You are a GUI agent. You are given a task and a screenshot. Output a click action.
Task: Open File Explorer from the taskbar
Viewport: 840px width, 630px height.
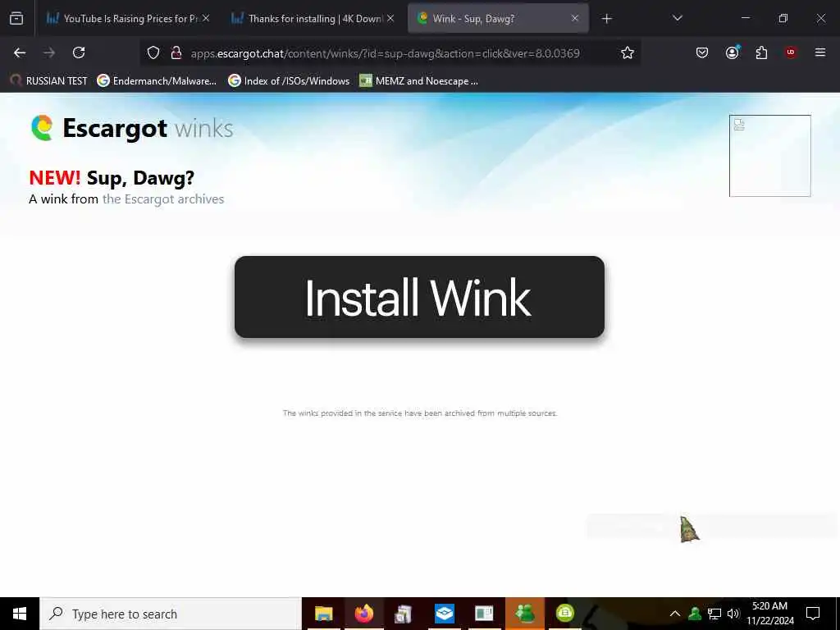(x=323, y=614)
